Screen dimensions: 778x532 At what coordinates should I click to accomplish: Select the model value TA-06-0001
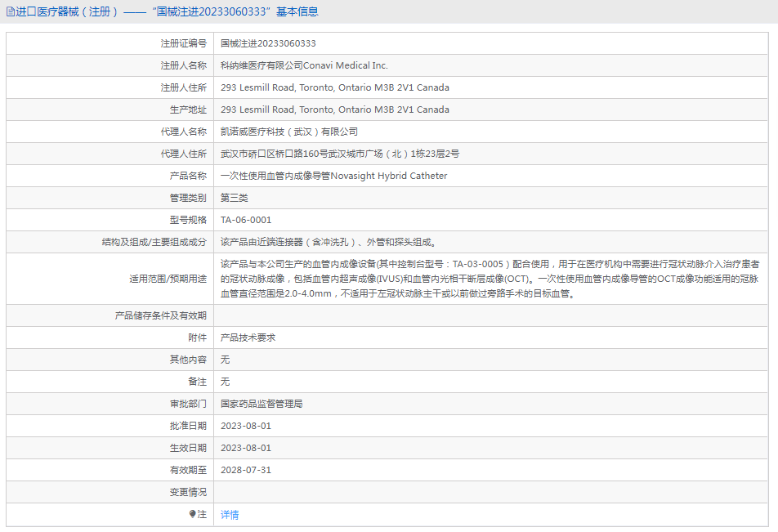coord(246,220)
